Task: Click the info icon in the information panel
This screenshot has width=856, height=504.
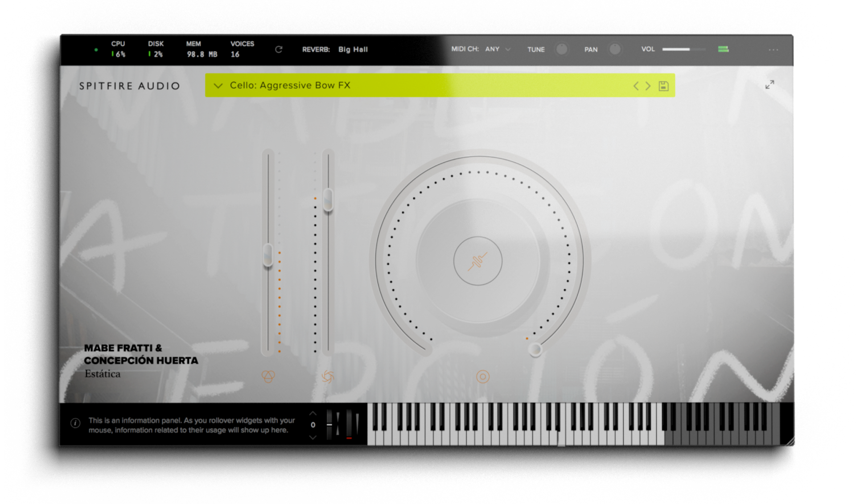Action: [x=75, y=423]
